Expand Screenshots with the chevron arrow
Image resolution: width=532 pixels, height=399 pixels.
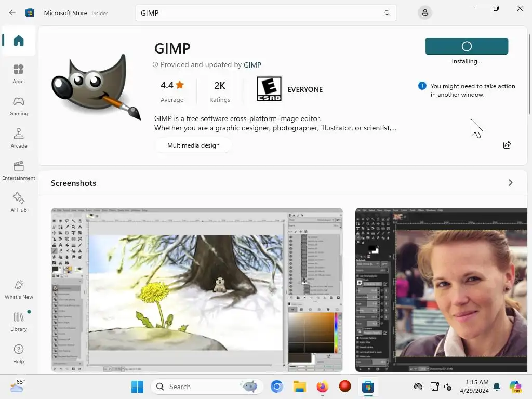coord(511,183)
